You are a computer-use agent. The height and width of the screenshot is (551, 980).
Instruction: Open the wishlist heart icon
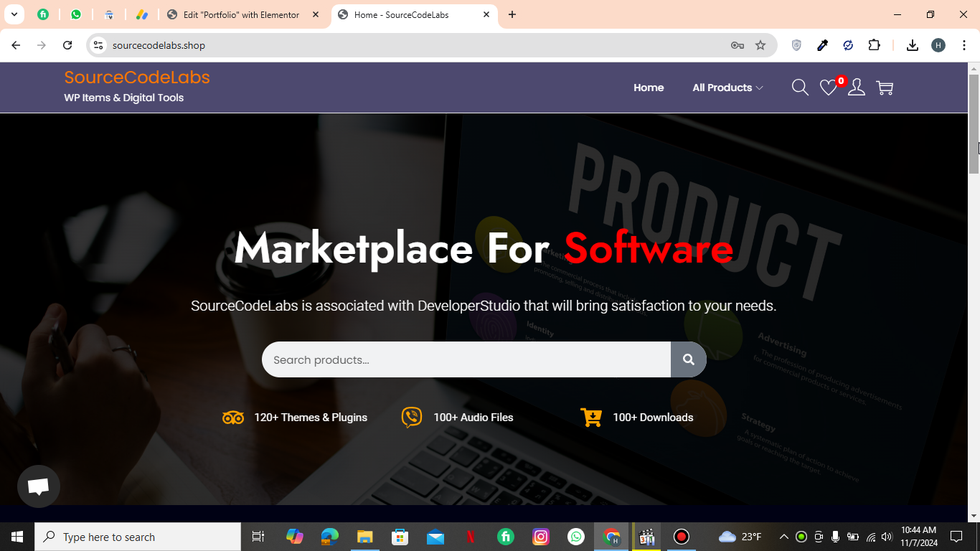tap(829, 88)
